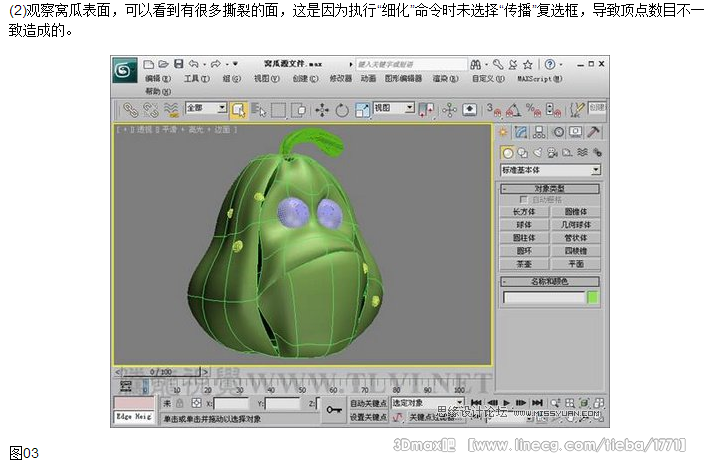The width and height of the screenshot is (715, 462).
Task: Open the 标准基本体 primitives dropdown
Action: (x=550, y=170)
